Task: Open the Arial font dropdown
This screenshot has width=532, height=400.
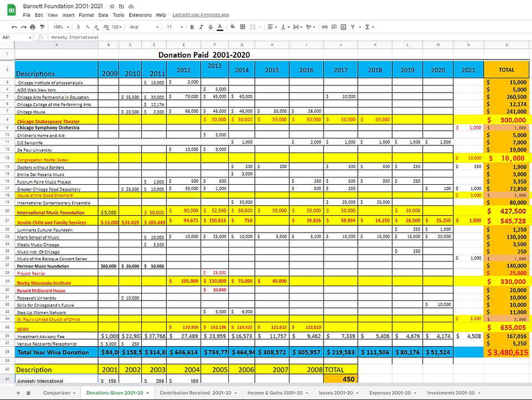Action: 144,27
